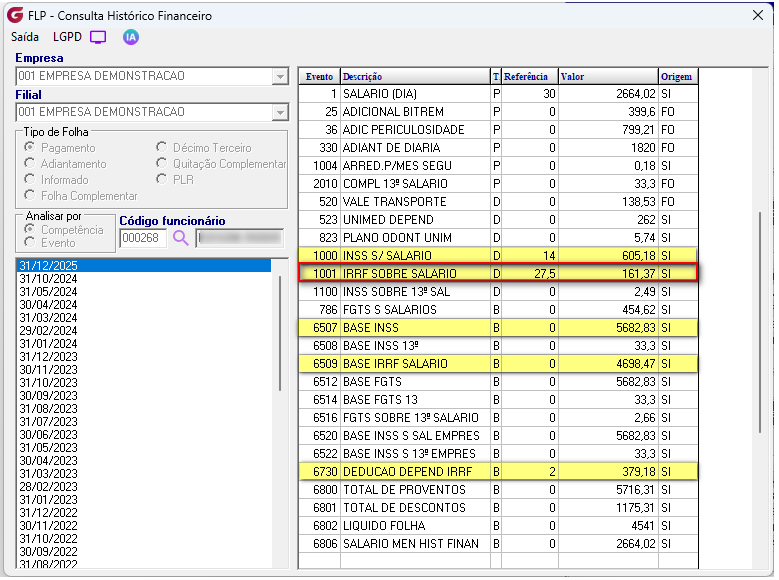Open the IA assistant icon
The image size is (779, 580).
tap(131, 37)
